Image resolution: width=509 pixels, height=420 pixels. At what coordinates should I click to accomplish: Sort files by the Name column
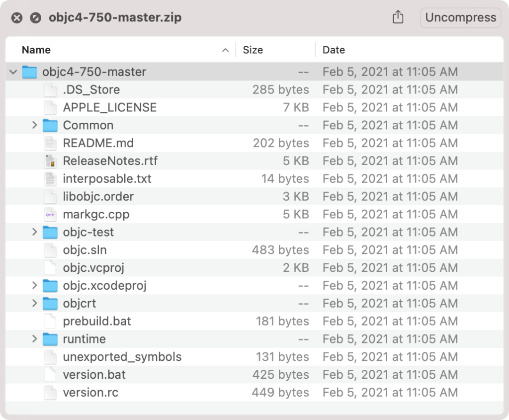pos(36,50)
